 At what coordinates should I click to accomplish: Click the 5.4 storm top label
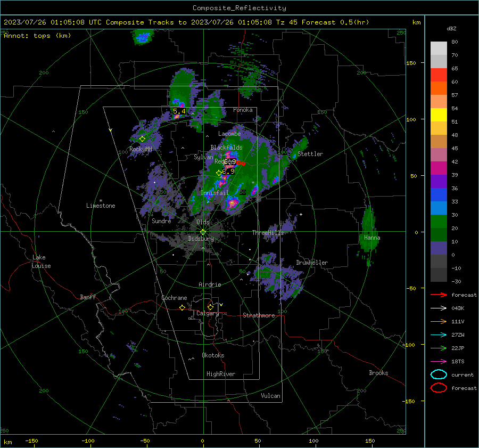179,111
